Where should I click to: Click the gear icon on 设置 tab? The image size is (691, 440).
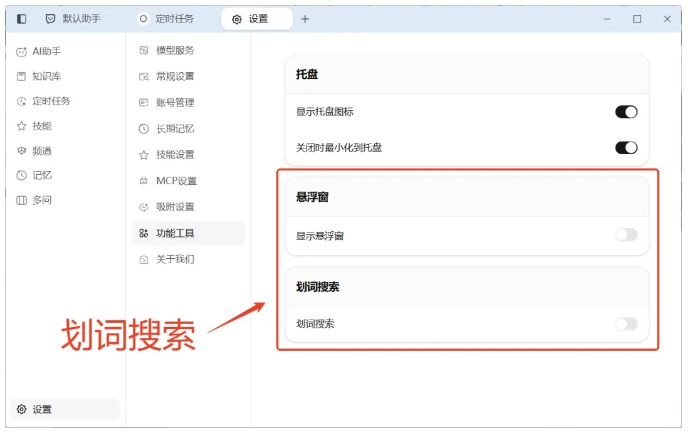click(237, 19)
